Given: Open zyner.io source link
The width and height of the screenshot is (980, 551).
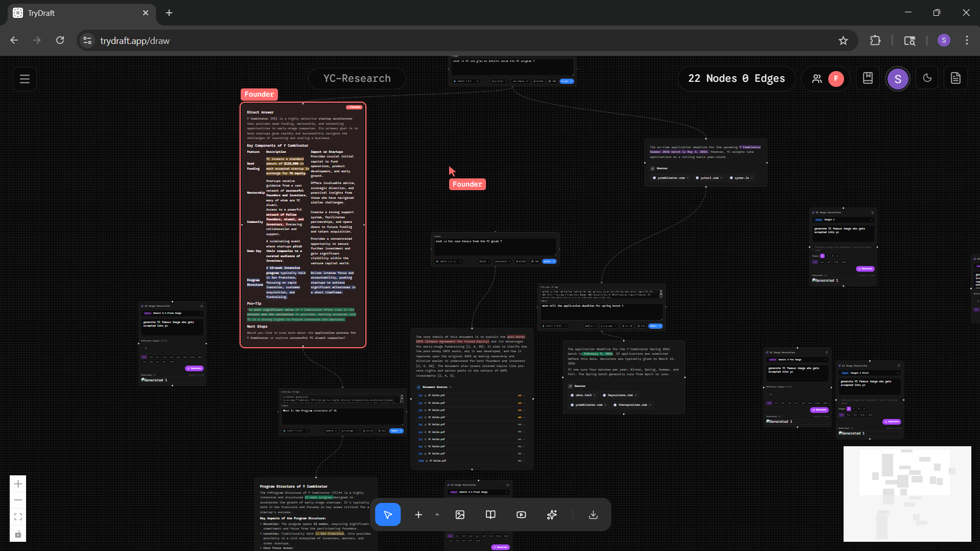Looking at the screenshot, I should point(741,178).
